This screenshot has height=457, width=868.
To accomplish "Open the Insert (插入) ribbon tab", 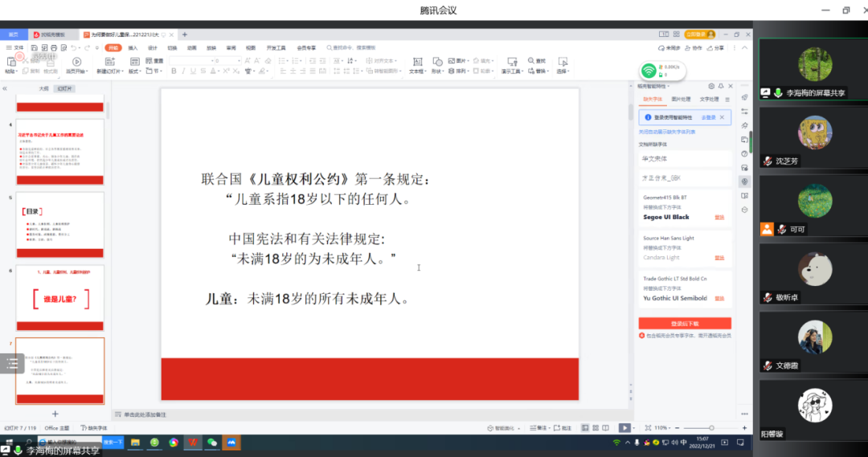I will [x=133, y=48].
